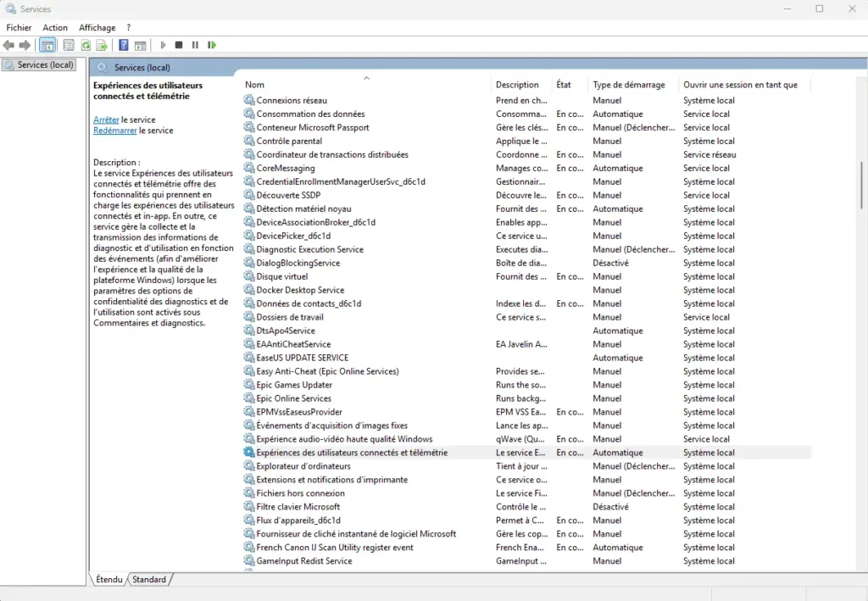Open the Affichage menu
868x601 pixels.
coord(97,27)
